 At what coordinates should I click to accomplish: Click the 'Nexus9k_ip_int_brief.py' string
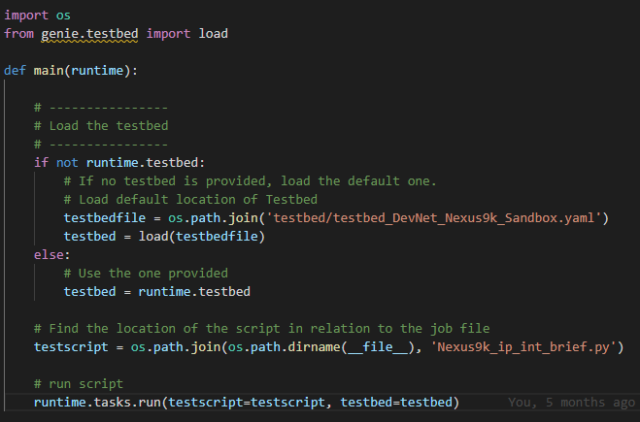tap(530, 346)
